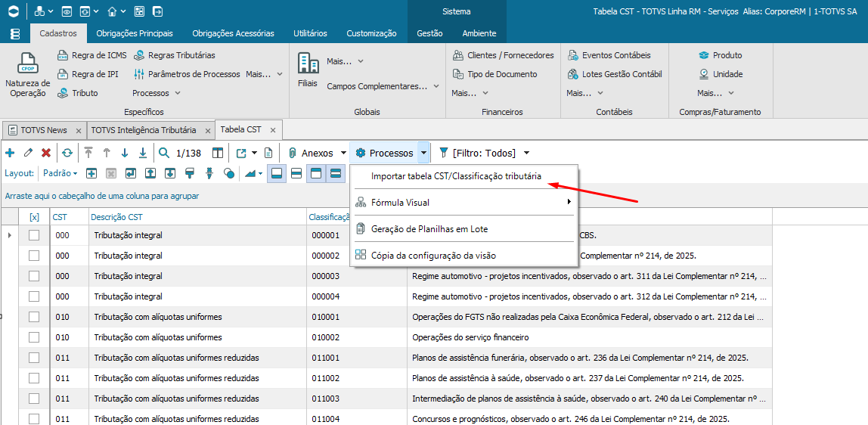The width and height of the screenshot is (868, 425).
Task: Open Eventos Contábeis
Action: tap(609, 55)
